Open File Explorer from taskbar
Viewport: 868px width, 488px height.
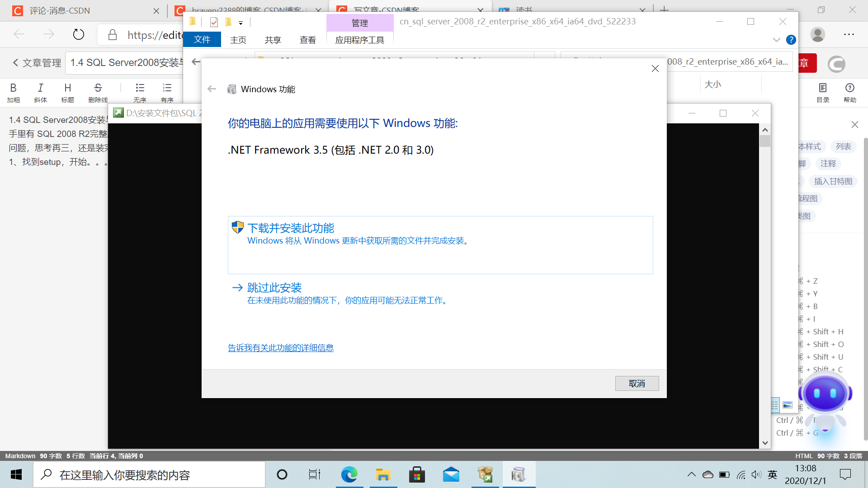(383, 474)
